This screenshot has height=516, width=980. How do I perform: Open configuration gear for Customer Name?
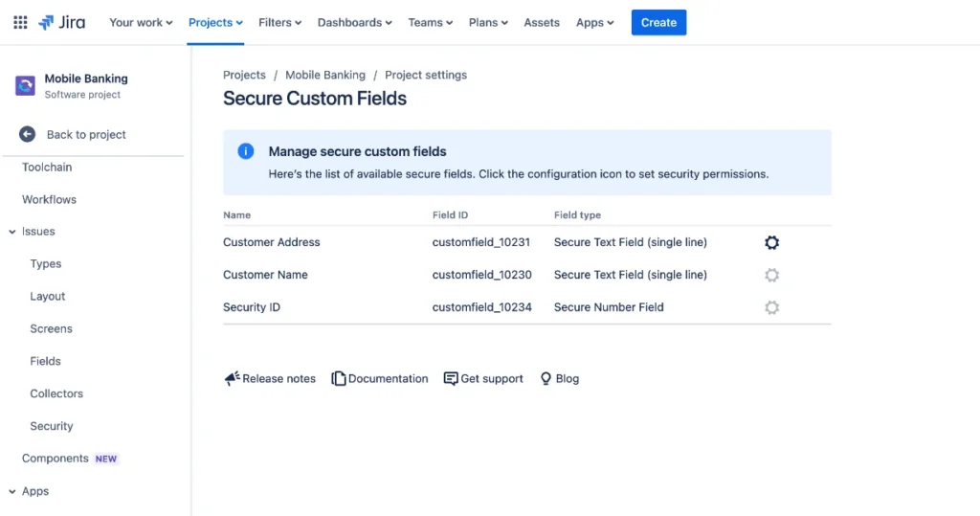[x=772, y=275]
